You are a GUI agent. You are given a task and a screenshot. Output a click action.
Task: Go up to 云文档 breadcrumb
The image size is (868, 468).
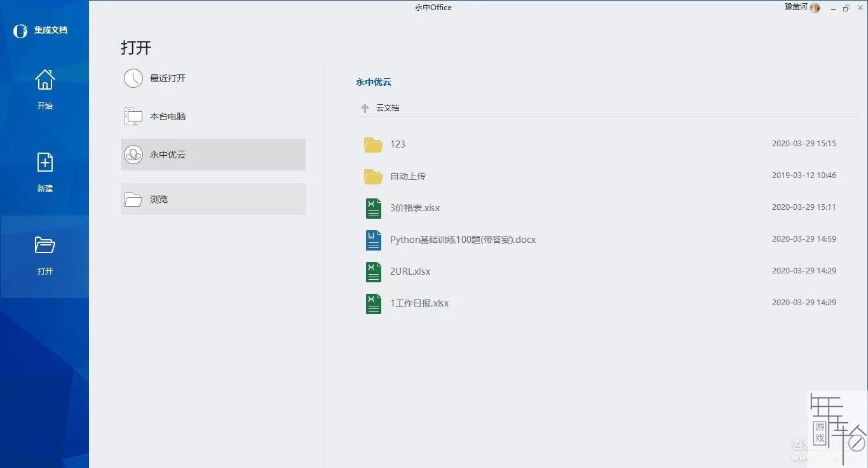click(388, 108)
